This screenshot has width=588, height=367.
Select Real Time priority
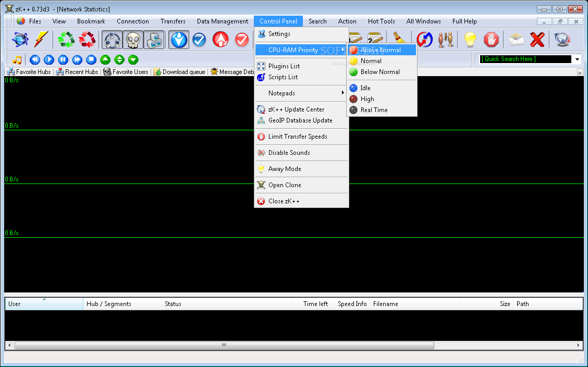point(382,109)
